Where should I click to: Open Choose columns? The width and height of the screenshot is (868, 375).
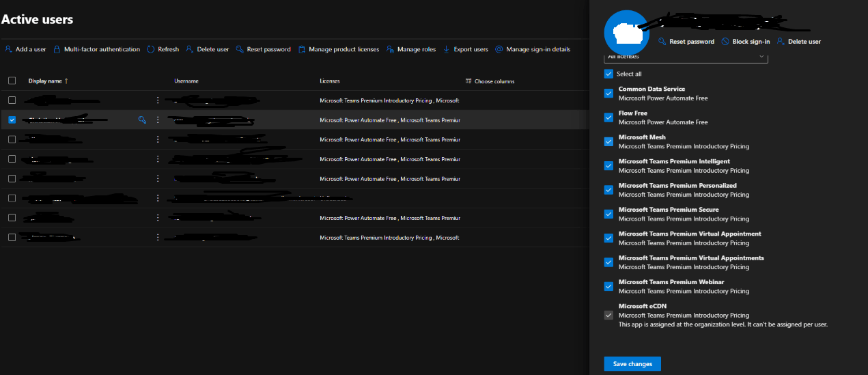(x=490, y=81)
